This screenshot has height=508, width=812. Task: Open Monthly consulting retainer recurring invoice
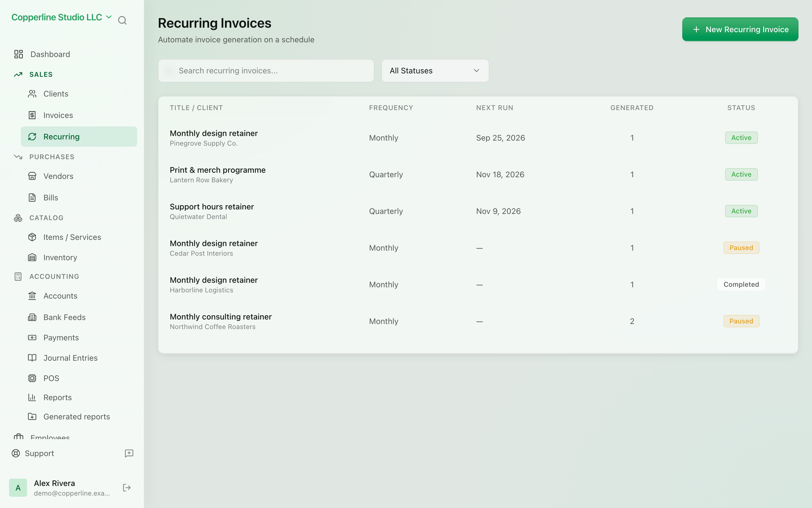(x=478, y=321)
